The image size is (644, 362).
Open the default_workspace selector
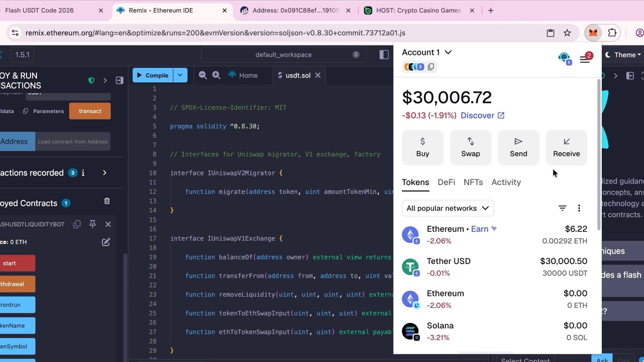coord(283,55)
